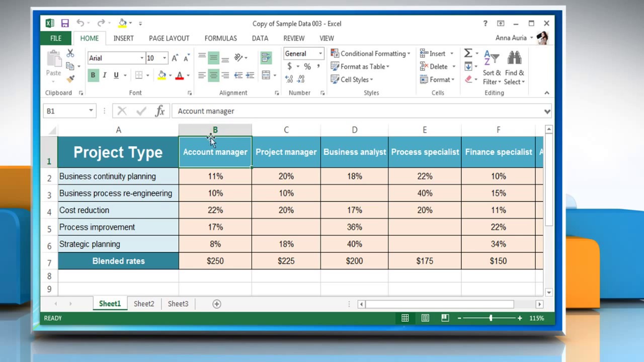This screenshot has width=644, height=362.
Task: Switch to the INSERT tab
Action: pyautogui.click(x=123, y=38)
